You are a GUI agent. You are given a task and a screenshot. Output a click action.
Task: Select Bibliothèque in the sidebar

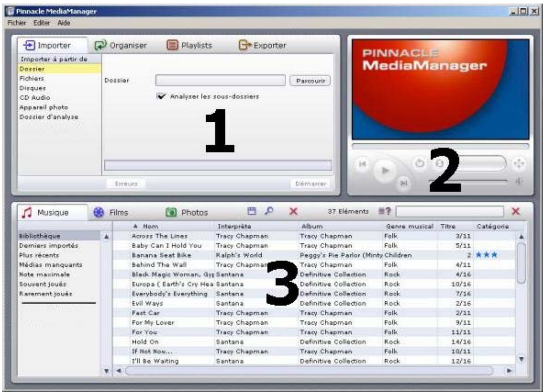coord(59,236)
